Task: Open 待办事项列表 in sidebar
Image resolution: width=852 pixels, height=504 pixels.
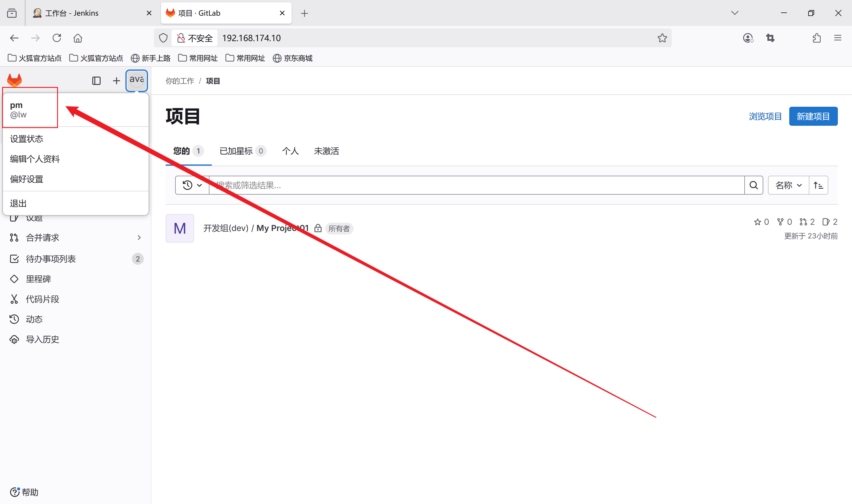Action: (x=51, y=259)
